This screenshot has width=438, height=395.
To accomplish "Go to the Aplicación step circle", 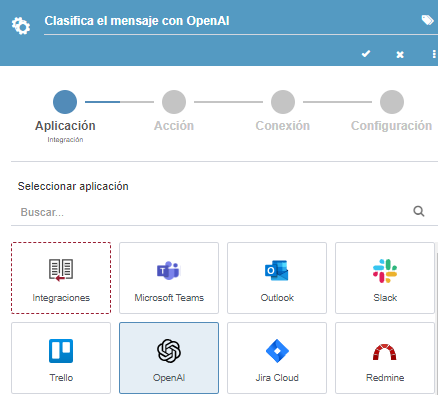I will 65,102.
